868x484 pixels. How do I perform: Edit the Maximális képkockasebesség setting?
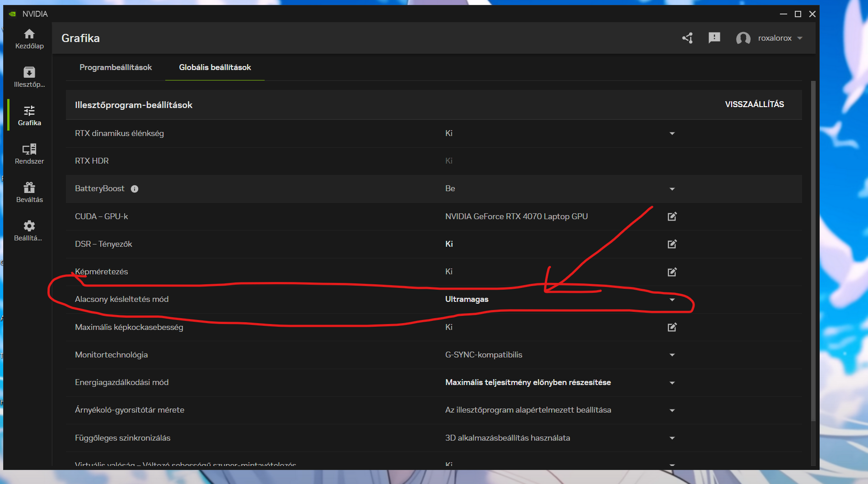click(x=672, y=327)
